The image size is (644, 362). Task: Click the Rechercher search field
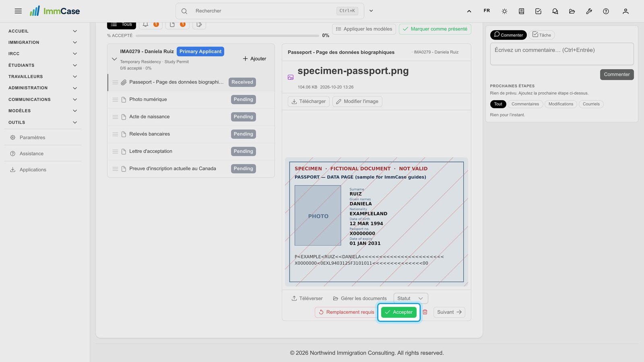click(x=270, y=11)
